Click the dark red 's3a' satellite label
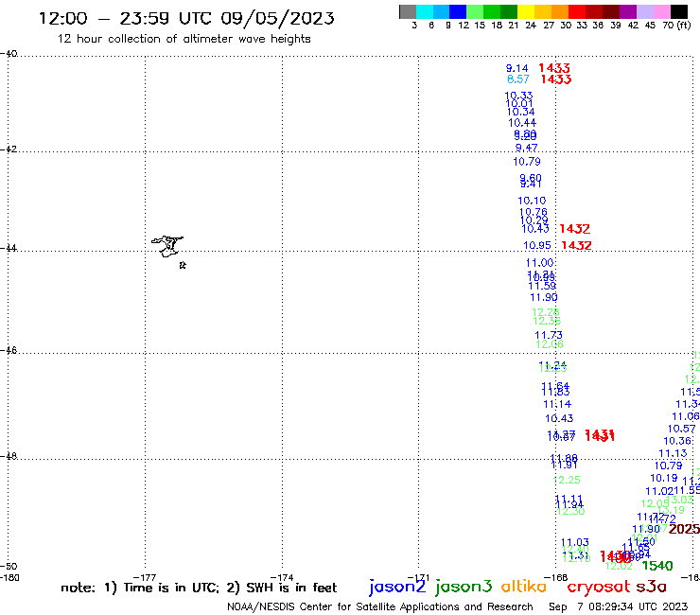This screenshot has width=700, height=615. coord(651,587)
